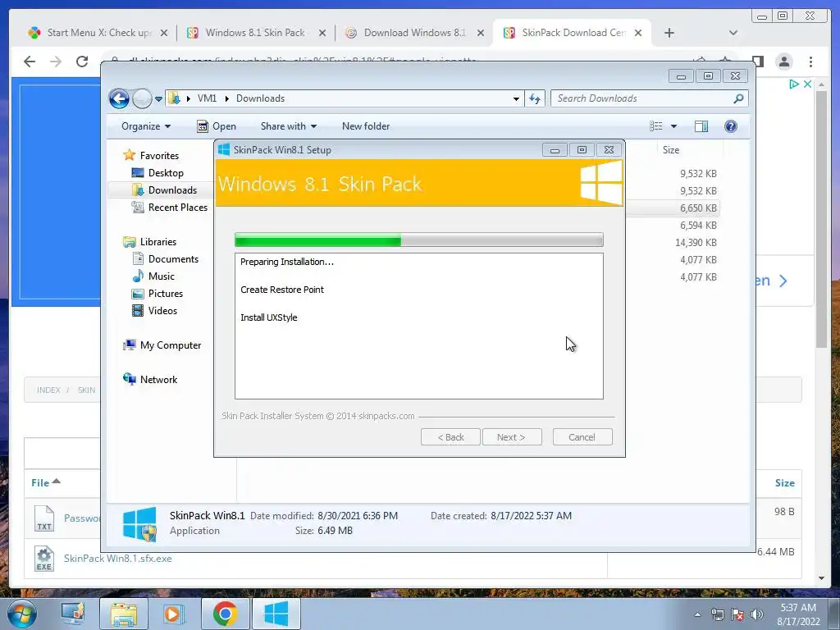The height and width of the screenshot is (630, 840).
Task: Click SkinPack Win8.1.sfx.exe download link
Action: tap(118, 558)
